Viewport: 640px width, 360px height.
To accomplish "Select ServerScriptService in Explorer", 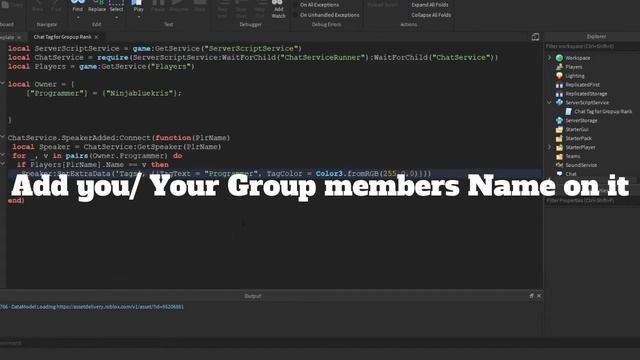I will pos(587,103).
